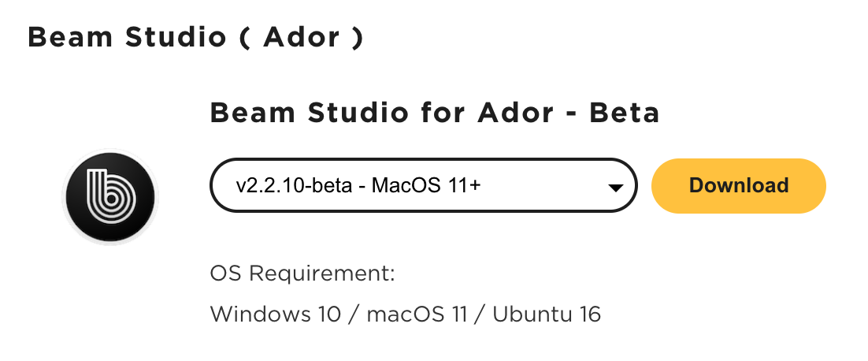Click the black circular app thumbnail
The width and height of the screenshot is (868, 361).
click(110, 196)
